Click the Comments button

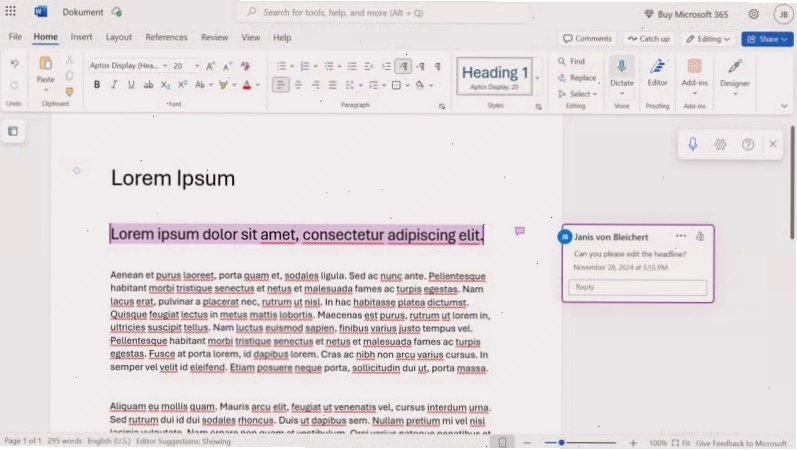587,39
